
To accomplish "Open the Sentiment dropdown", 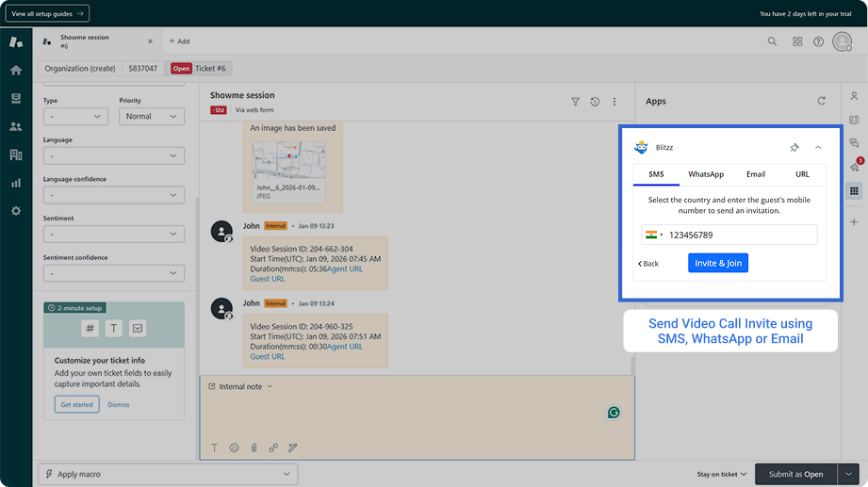I will click(114, 235).
